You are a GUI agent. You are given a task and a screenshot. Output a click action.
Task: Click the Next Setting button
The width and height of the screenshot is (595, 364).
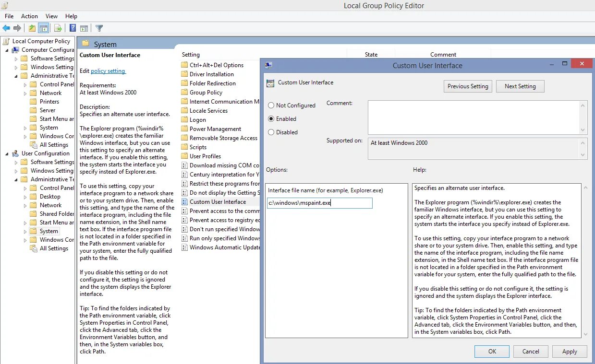pyautogui.click(x=520, y=86)
